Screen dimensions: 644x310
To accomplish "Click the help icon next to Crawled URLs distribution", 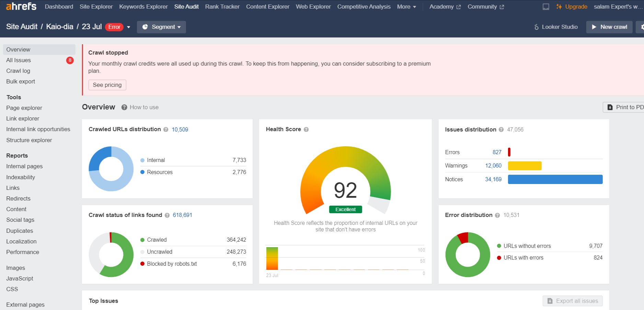I will 166,129.
